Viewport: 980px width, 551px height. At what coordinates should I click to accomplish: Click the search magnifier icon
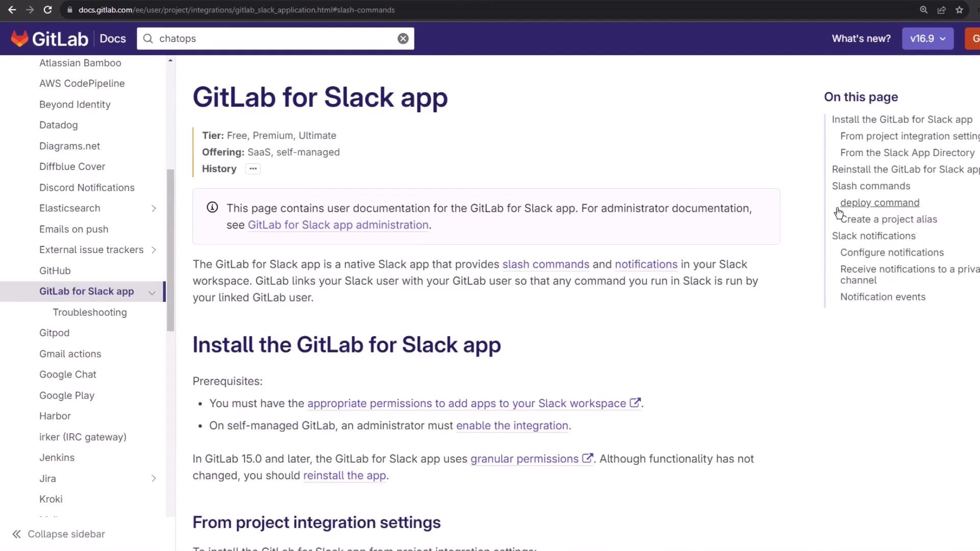tap(148, 39)
